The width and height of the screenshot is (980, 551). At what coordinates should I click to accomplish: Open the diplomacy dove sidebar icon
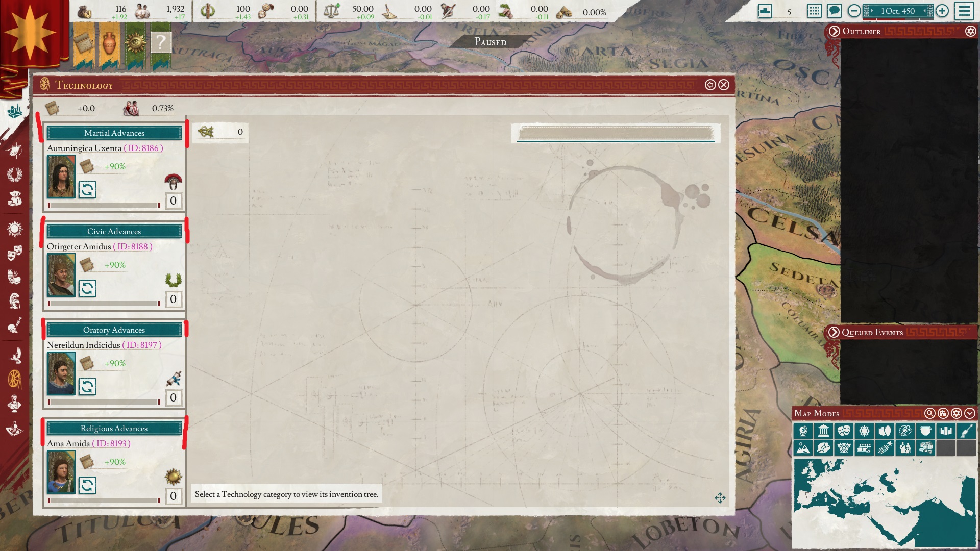pos(14,355)
